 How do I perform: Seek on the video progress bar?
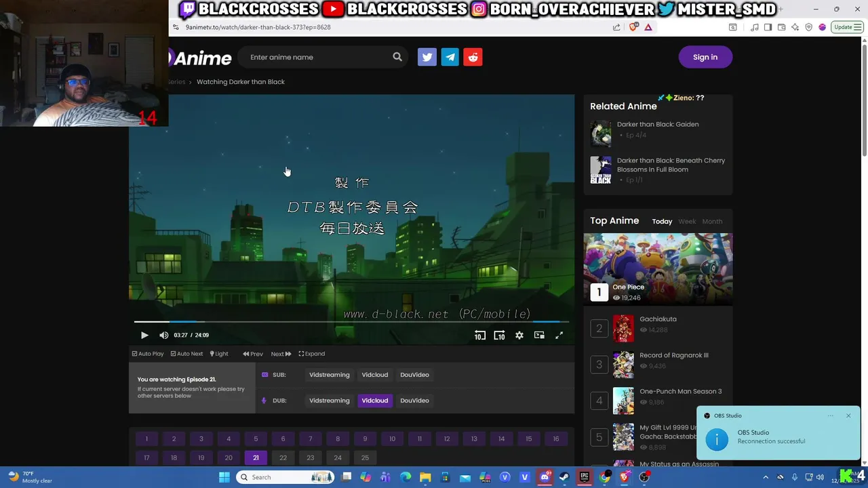[x=351, y=322]
